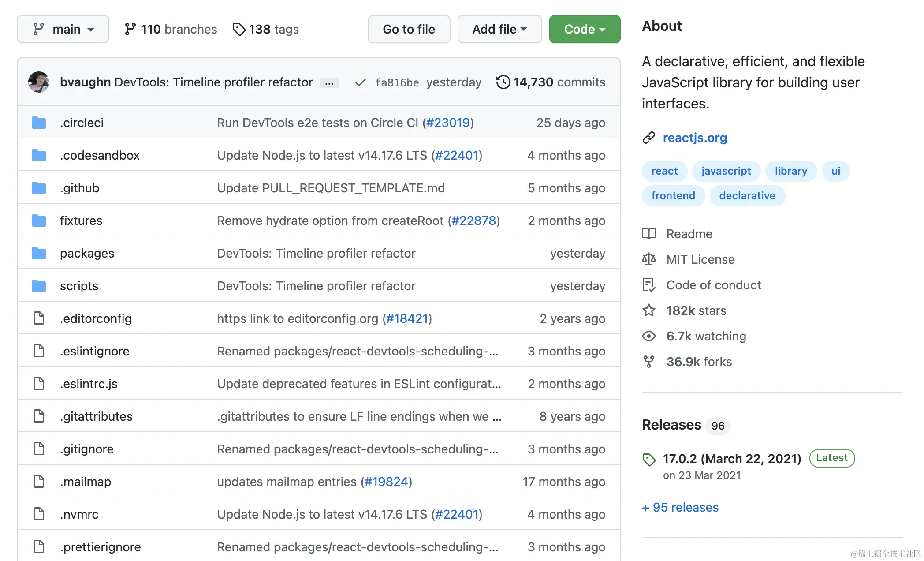
Task: Click the .github folder icon
Action: tap(39, 188)
